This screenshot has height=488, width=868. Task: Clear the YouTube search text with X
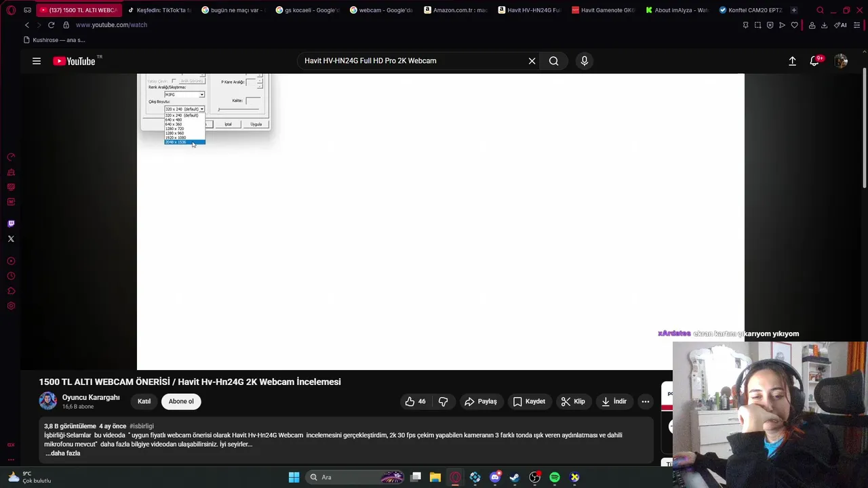(532, 61)
